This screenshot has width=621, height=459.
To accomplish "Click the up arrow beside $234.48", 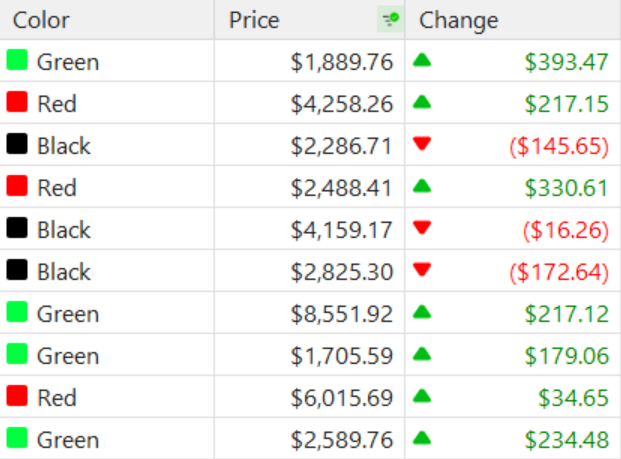I will (422, 439).
